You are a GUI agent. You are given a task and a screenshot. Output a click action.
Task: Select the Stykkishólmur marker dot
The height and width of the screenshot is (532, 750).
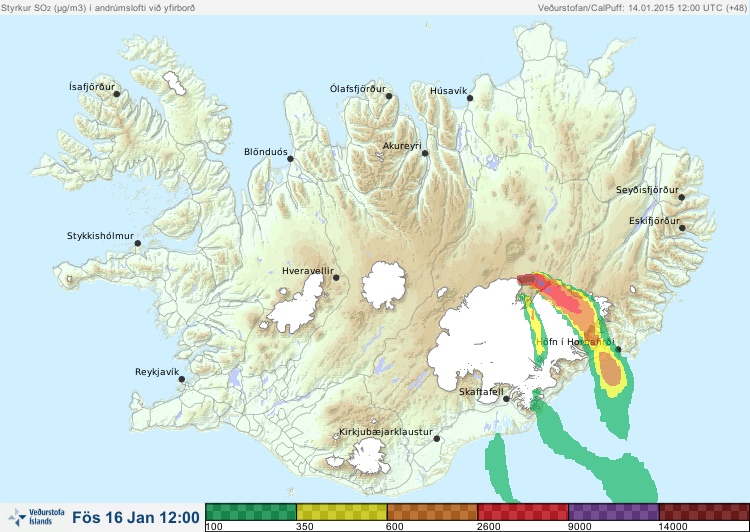coord(138,243)
